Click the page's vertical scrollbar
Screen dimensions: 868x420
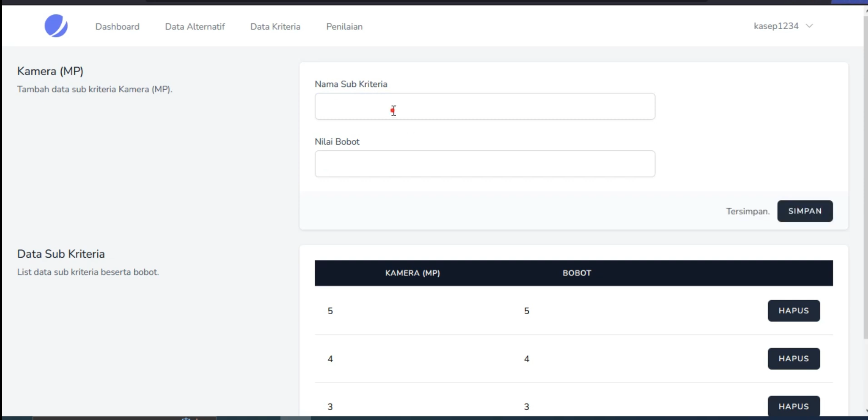point(866,177)
